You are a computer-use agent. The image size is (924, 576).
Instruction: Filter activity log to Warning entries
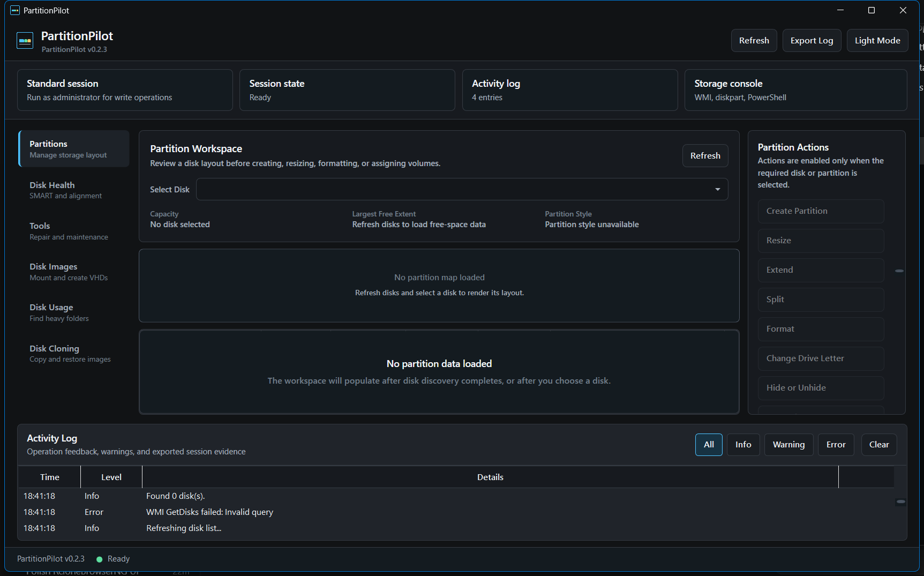(788, 445)
